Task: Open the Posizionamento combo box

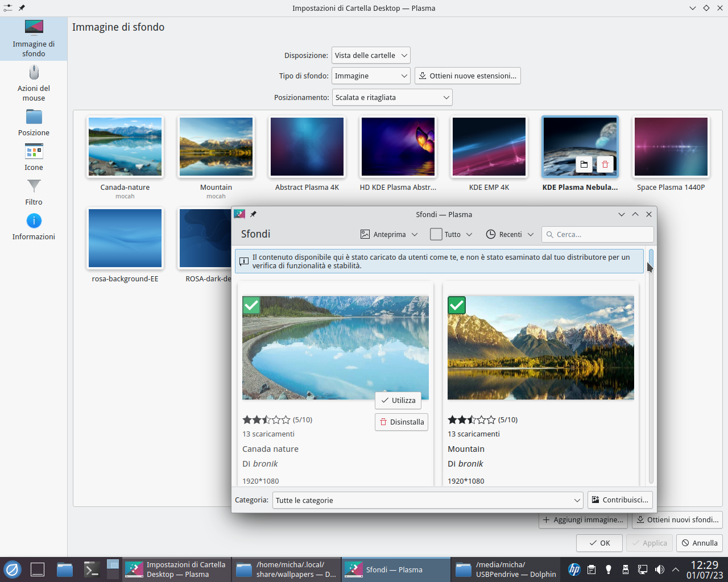Action: click(x=391, y=98)
